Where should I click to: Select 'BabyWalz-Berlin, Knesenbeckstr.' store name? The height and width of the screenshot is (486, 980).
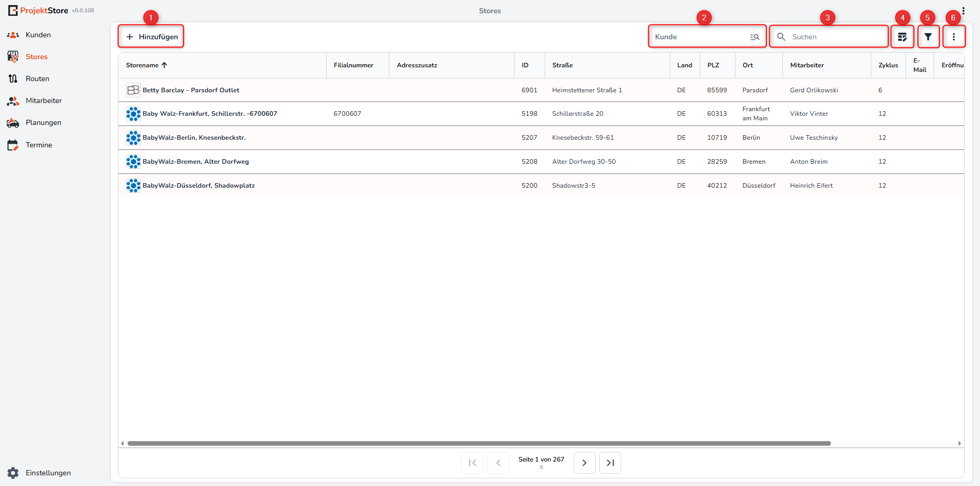tap(194, 138)
